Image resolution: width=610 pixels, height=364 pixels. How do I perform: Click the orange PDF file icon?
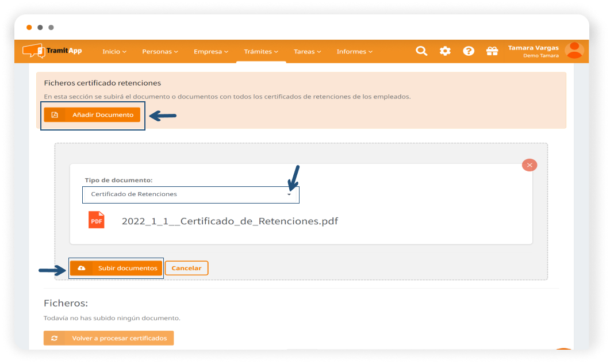coord(97,220)
